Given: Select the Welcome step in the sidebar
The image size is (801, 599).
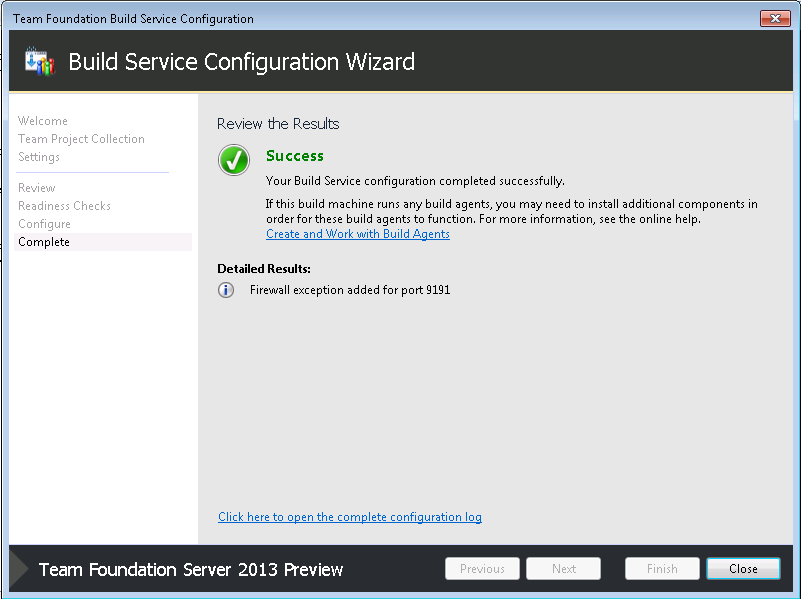Looking at the screenshot, I should 43,121.
